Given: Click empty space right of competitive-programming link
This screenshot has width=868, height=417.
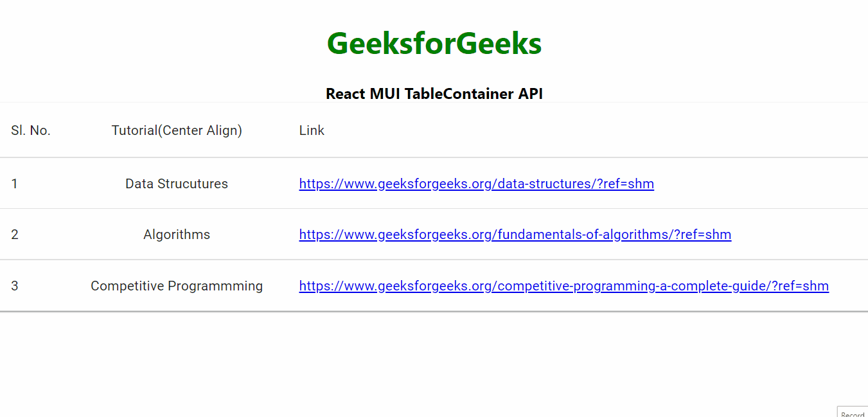Looking at the screenshot, I should [x=848, y=286].
